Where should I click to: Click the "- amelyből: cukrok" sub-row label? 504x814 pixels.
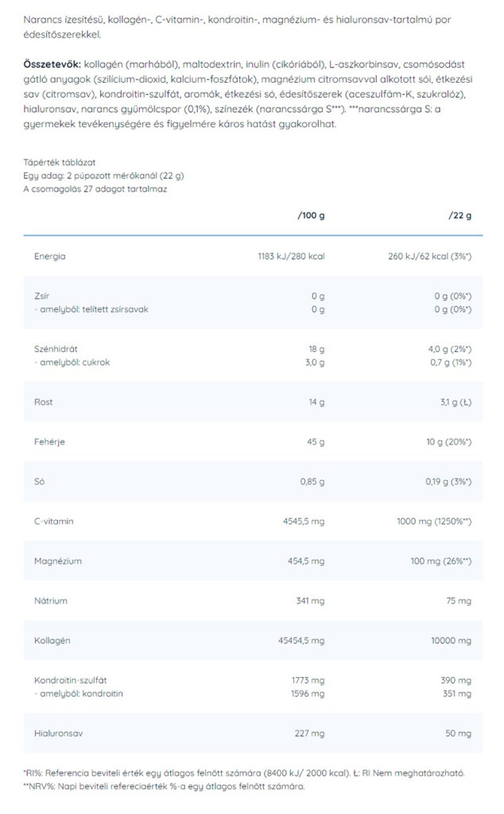(72, 362)
